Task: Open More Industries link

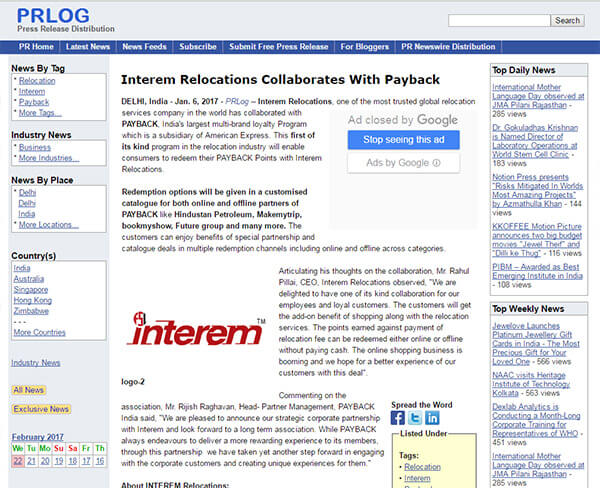Action: pyautogui.click(x=49, y=158)
